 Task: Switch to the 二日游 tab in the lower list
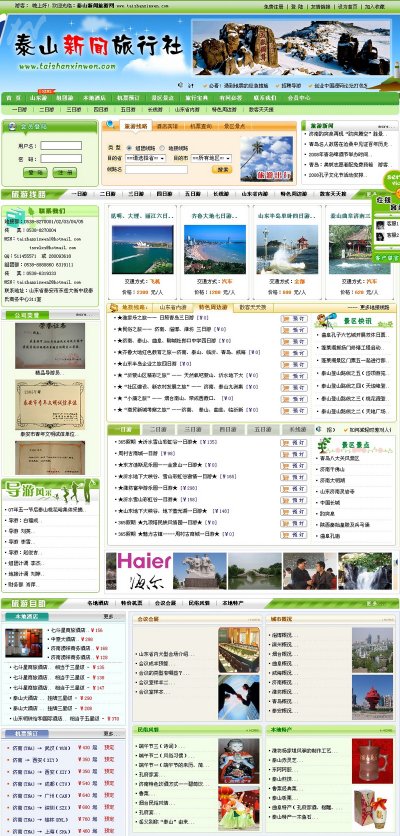tap(158, 429)
